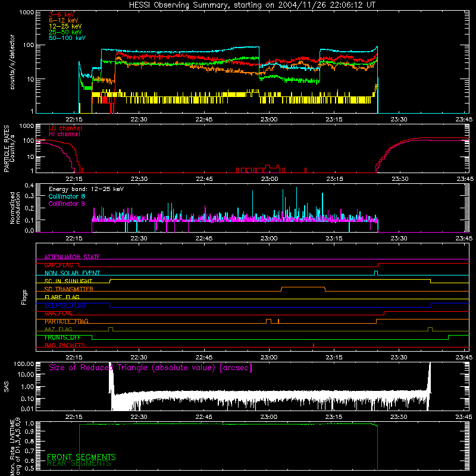Click the FLARE_FLAG label
Viewport: 476px width, 476px height.
click(x=62, y=297)
